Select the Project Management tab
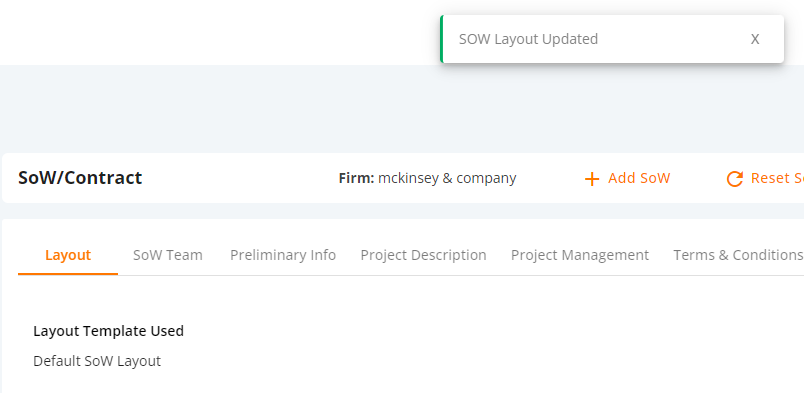 point(580,255)
